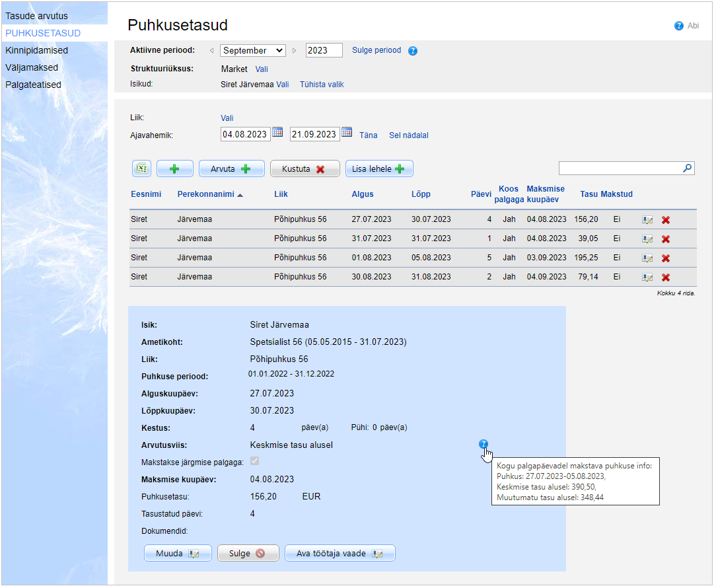Open Palgateatised in the sidebar
Viewport: 716px width, 588px height.
(33, 85)
